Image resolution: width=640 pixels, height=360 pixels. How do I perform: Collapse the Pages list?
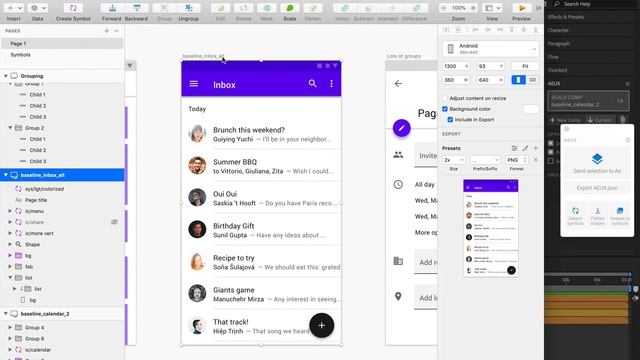116,31
